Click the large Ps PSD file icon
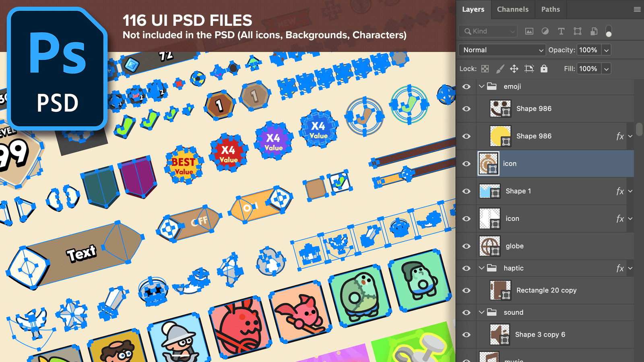644x362 pixels. [x=57, y=69]
